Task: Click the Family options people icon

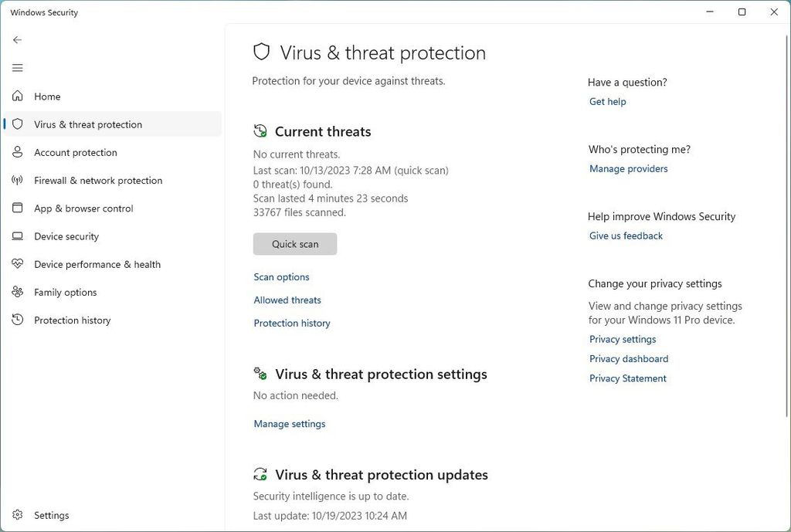Action: [x=17, y=292]
